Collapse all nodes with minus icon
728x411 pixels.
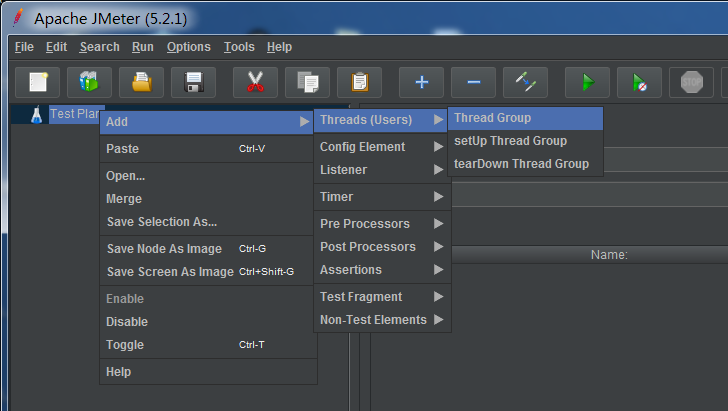click(474, 82)
